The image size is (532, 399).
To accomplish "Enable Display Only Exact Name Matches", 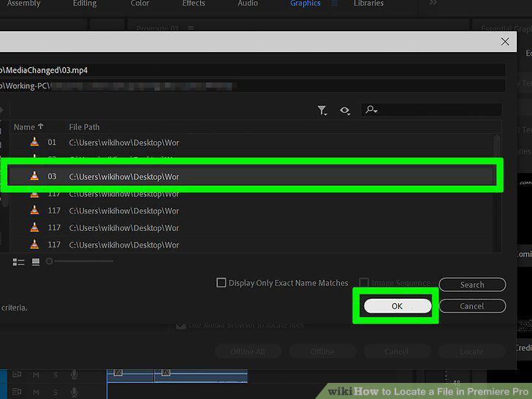I will (x=221, y=283).
